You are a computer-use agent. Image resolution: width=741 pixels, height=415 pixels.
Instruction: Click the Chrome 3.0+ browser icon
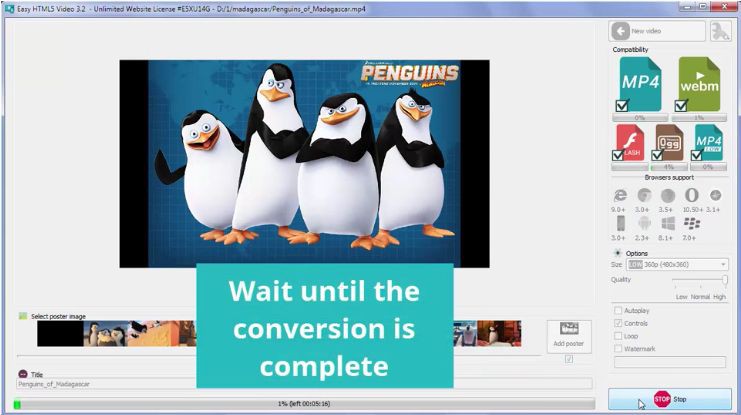(644, 195)
